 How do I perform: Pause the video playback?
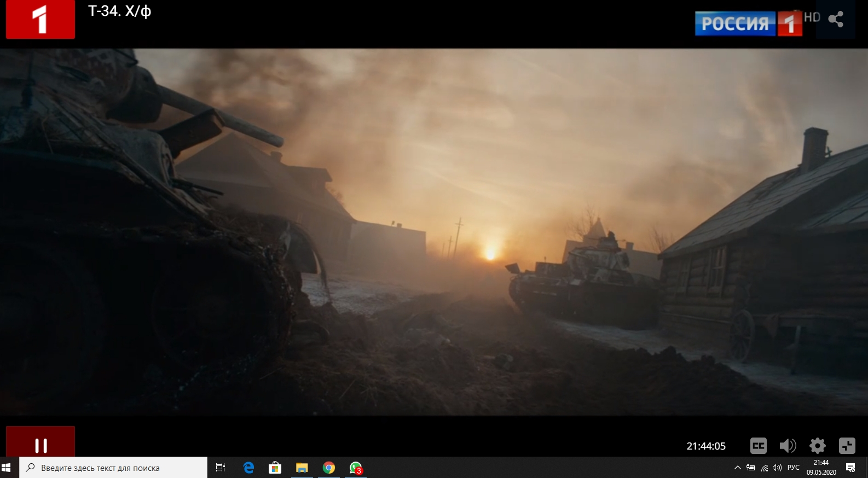[40, 445]
